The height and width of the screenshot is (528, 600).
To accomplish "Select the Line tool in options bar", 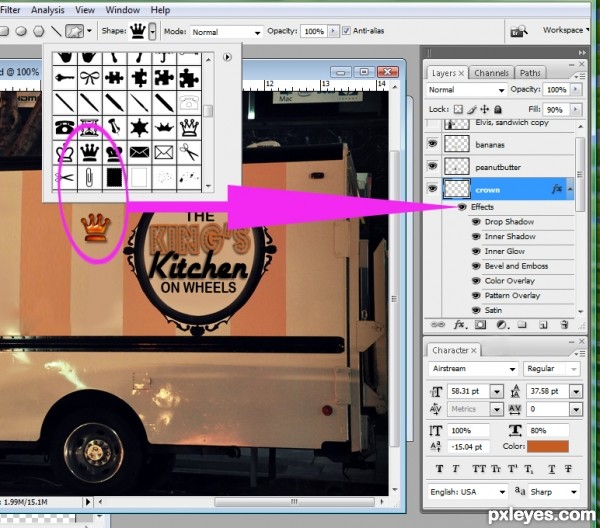I will click(56, 31).
